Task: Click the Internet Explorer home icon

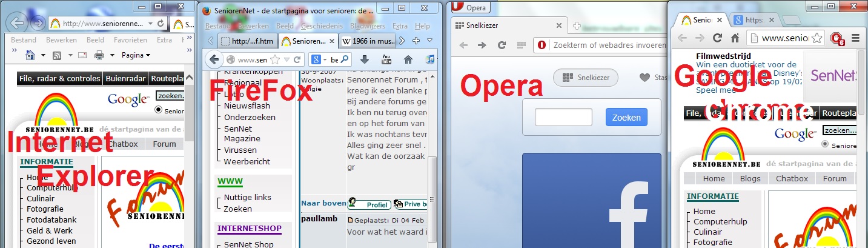Action: pyautogui.click(x=30, y=55)
